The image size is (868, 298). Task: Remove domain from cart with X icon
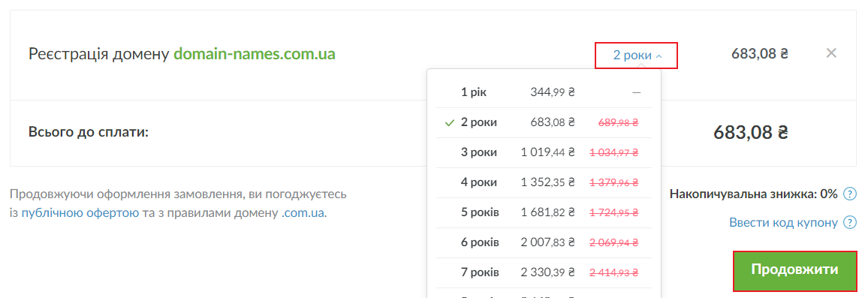[831, 53]
